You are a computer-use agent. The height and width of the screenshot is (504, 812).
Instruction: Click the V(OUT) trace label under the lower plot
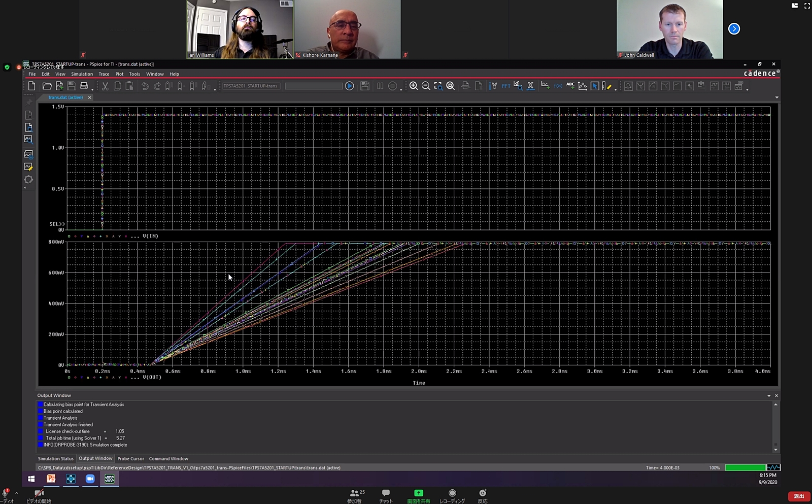click(152, 377)
